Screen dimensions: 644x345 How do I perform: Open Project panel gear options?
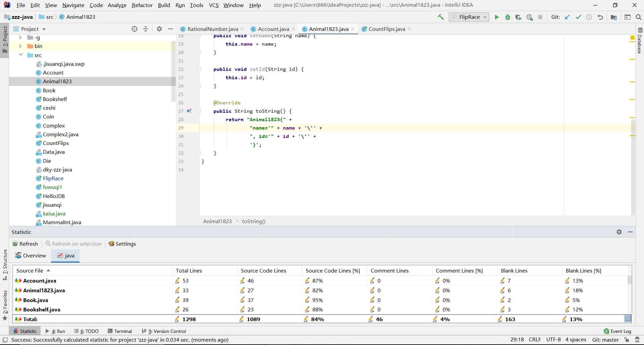pos(159,29)
